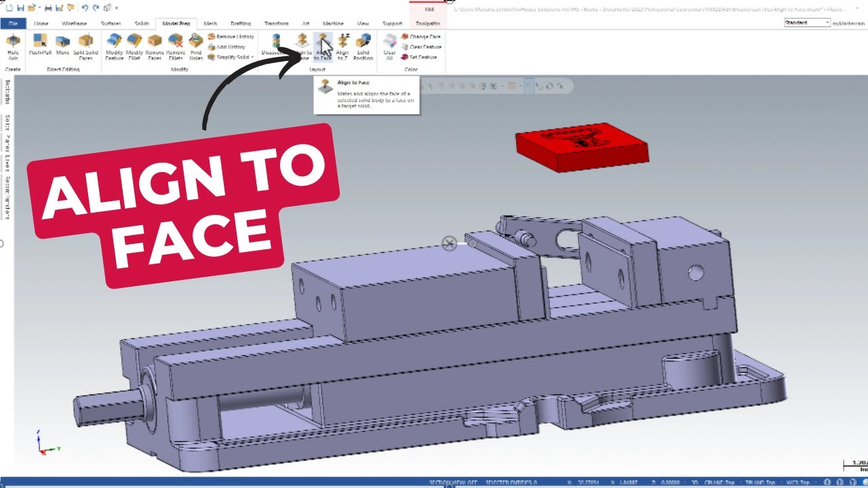The height and width of the screenshot is (488, 868).
Task: Start the Remove Fillets tool
Action: [x=176, y=47]
